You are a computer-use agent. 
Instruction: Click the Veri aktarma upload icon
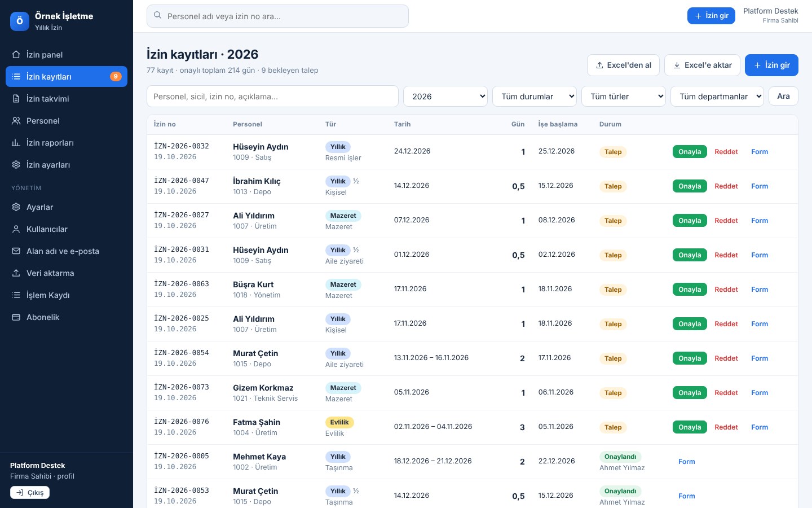(x=16, y=273)
